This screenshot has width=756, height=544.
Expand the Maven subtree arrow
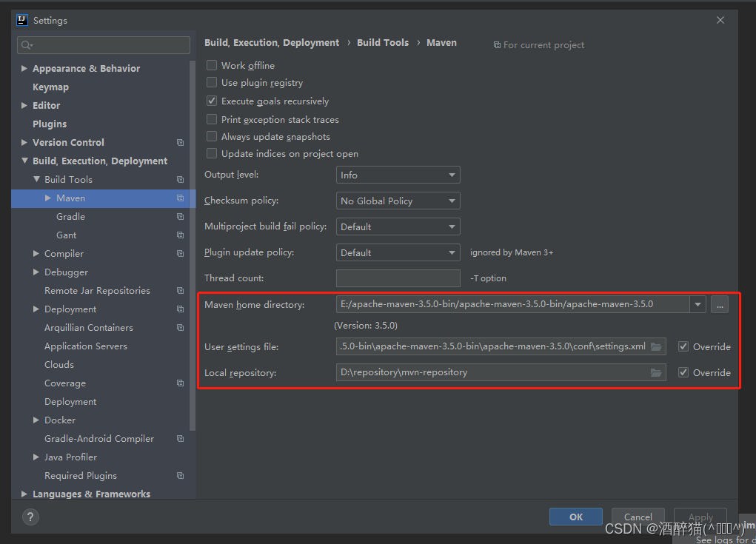coord(47,198)
